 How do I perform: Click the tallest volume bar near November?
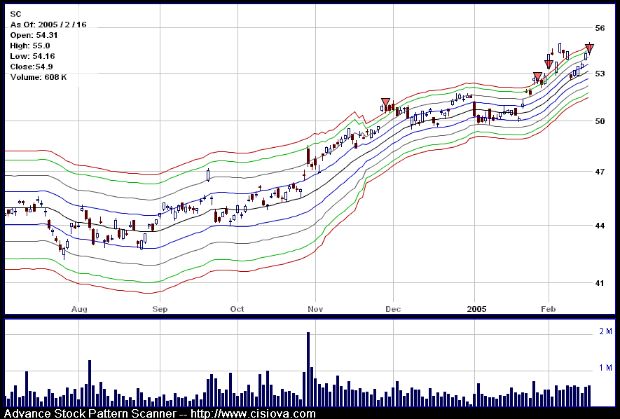point(308,369)
